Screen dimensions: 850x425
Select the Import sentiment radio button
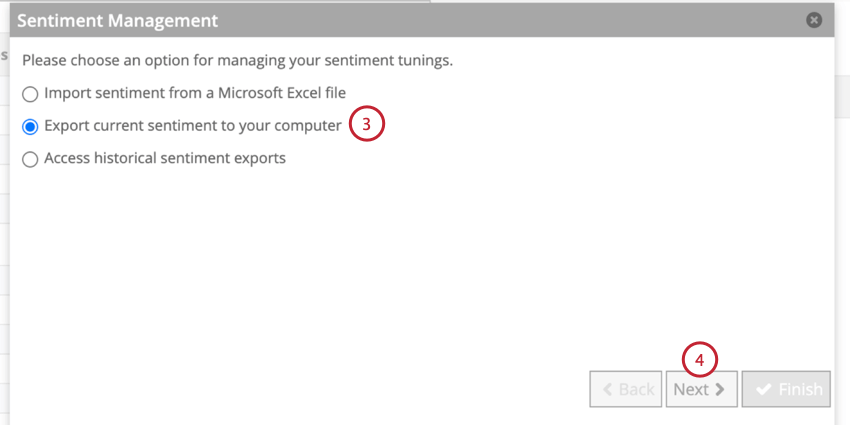point(30,94)
